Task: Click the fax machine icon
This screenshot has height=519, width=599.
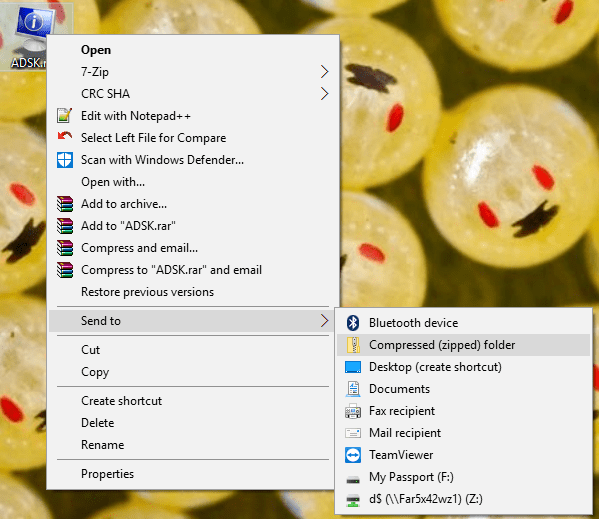Action: pos(353,411)
